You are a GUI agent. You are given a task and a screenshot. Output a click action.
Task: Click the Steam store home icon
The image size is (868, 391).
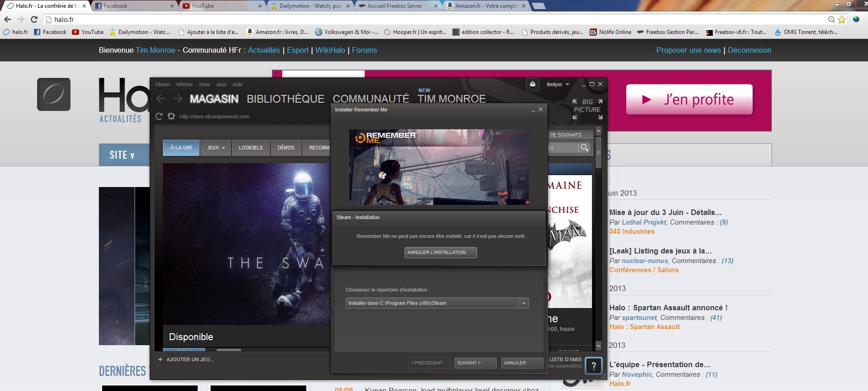click(171, 116)
